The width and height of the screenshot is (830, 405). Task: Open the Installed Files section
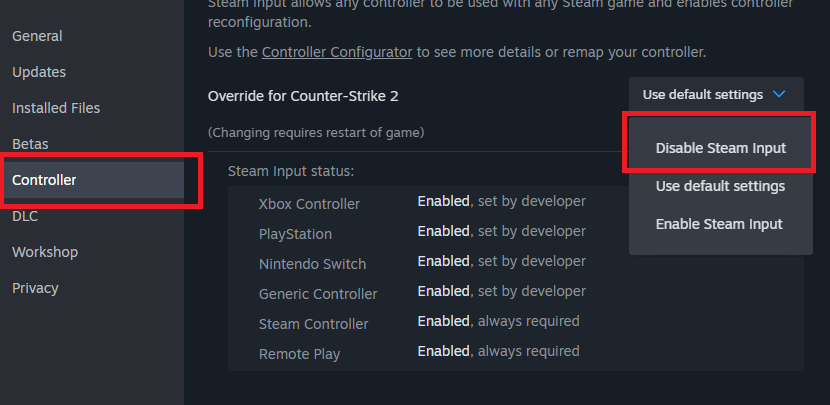(x=56, y=108)
